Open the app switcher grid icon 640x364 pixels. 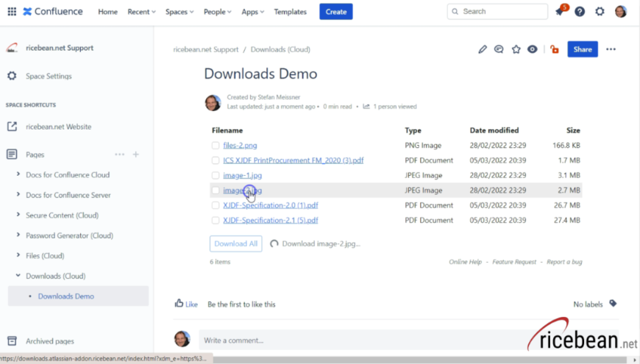click(x=12, y=12)
